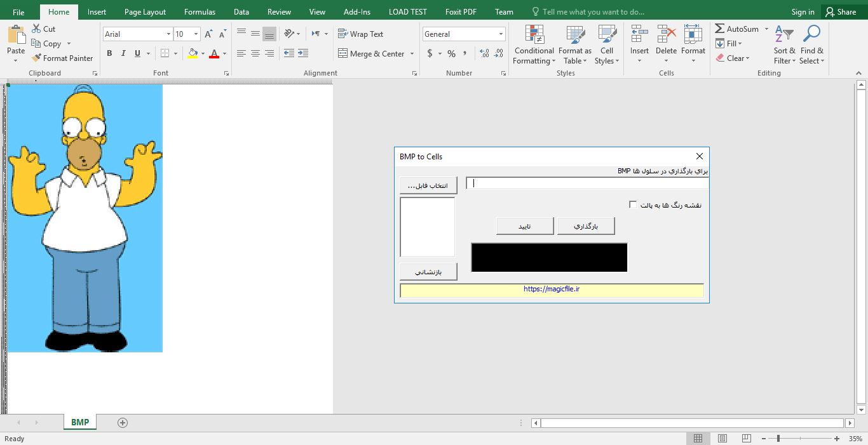868x445 pixels.
Task: Expand the AutoSum dropdown arrow
Action: click(x=766, y=29)
